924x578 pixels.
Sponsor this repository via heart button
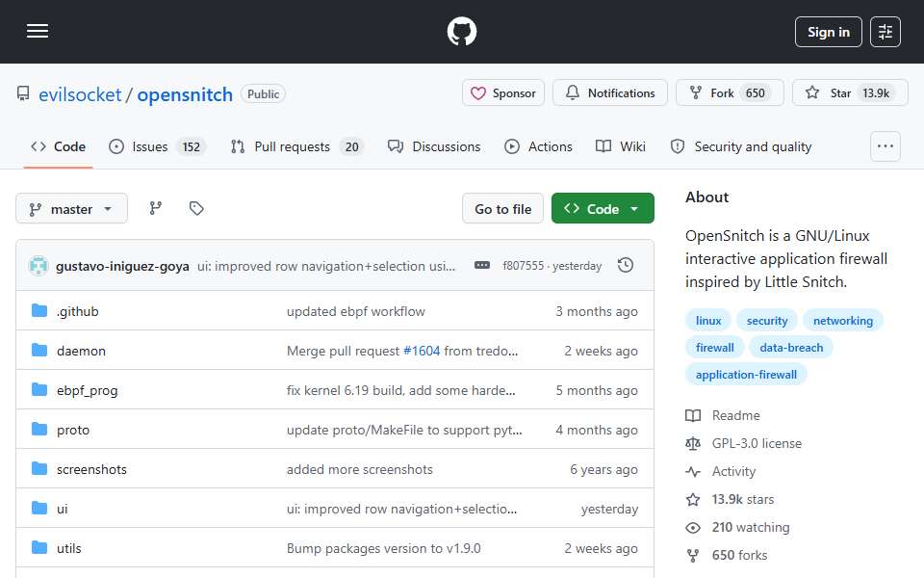point(503,93)
